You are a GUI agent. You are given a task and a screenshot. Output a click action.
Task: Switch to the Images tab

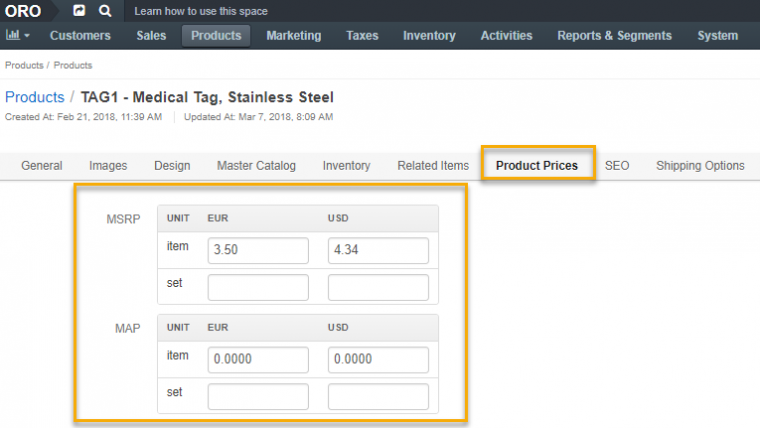[x=108, y=166]
